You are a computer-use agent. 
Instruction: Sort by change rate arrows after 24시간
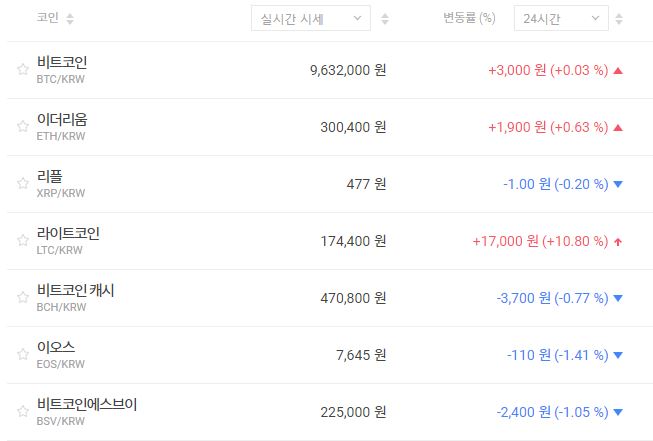pyautogui.click(x=620, y=19)
